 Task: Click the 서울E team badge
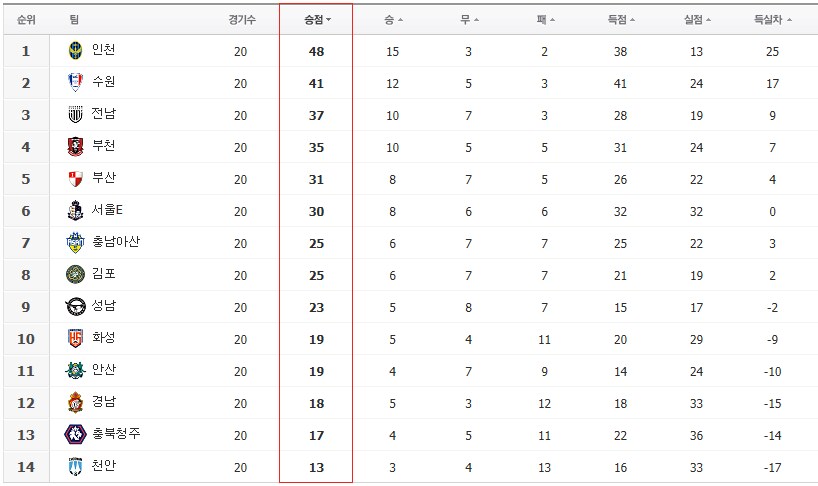coord(76,211)
